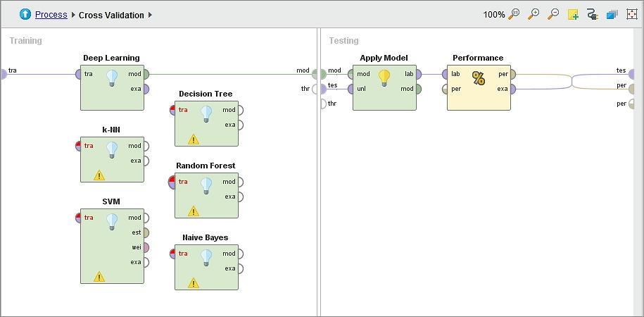Click the blue stacked squares icon

612,14
